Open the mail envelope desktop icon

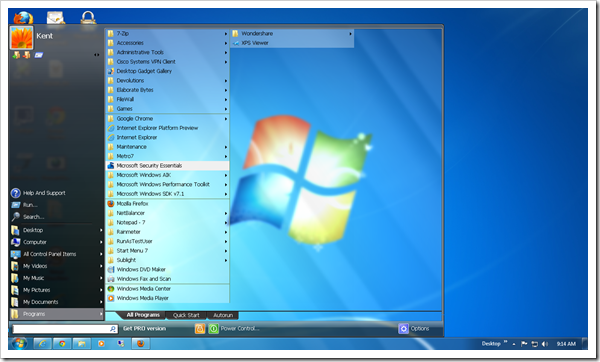[56, 18]
